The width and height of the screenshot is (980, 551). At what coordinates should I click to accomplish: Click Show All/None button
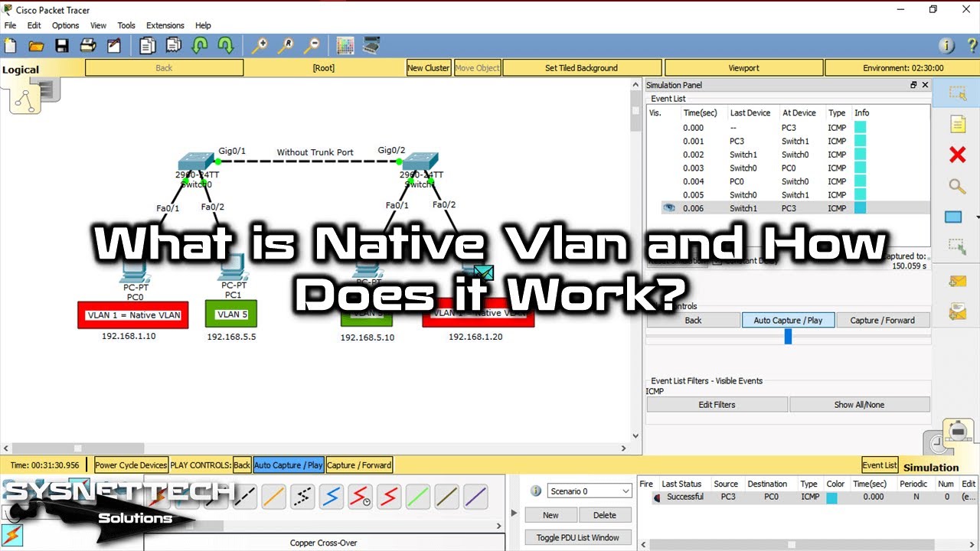click(x=859, y=404)
